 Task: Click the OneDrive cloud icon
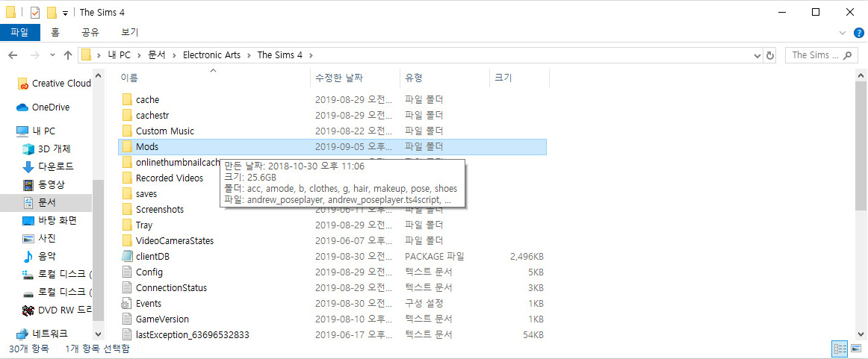22,107
